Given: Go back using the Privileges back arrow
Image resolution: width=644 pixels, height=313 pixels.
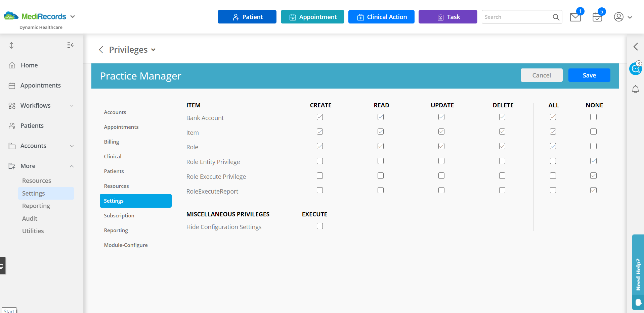Looking at the screenshot, I should [x=101, y=50].
